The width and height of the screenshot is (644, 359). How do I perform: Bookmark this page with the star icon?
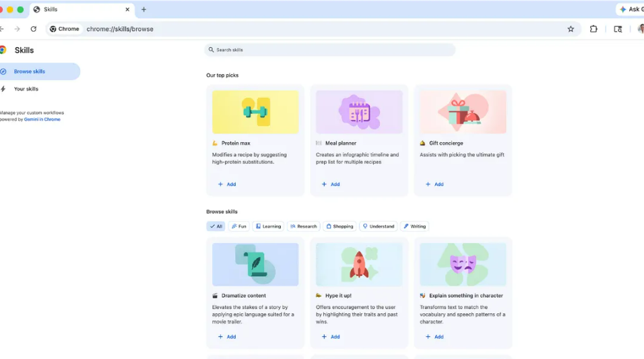coord(571,29)
